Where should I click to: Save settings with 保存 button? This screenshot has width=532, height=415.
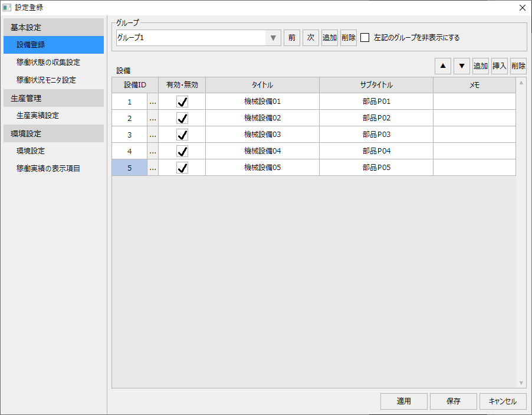453,401
